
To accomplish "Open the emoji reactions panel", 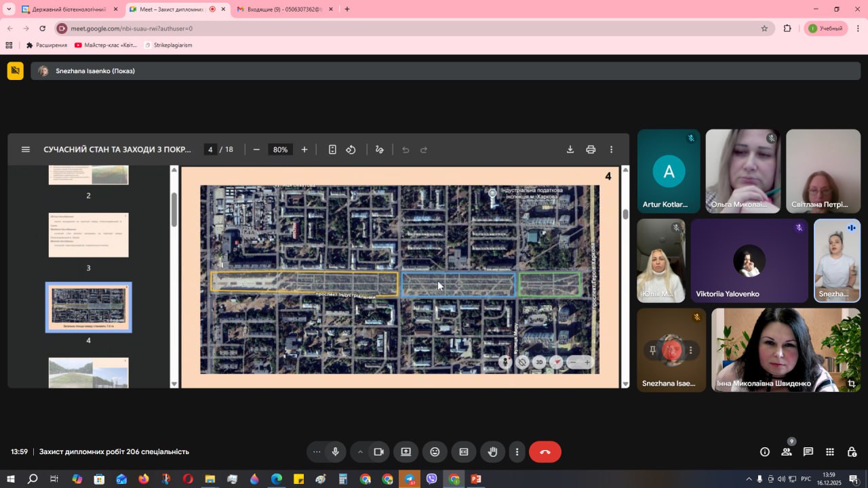I will pyautogui.click(x=435, y=452).
